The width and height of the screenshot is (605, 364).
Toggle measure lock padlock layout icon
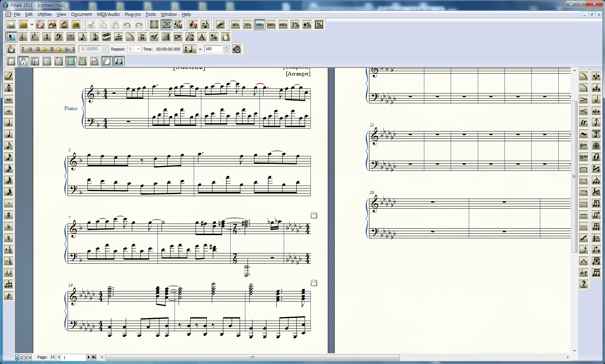pos(23,61)
